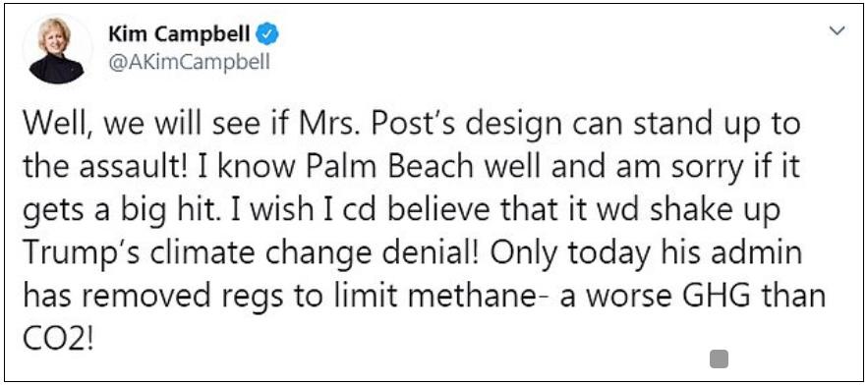Viewport: 868px width, 385px height.
Task: Open the @AKimCampbell handle link
Action: [190, 63]
